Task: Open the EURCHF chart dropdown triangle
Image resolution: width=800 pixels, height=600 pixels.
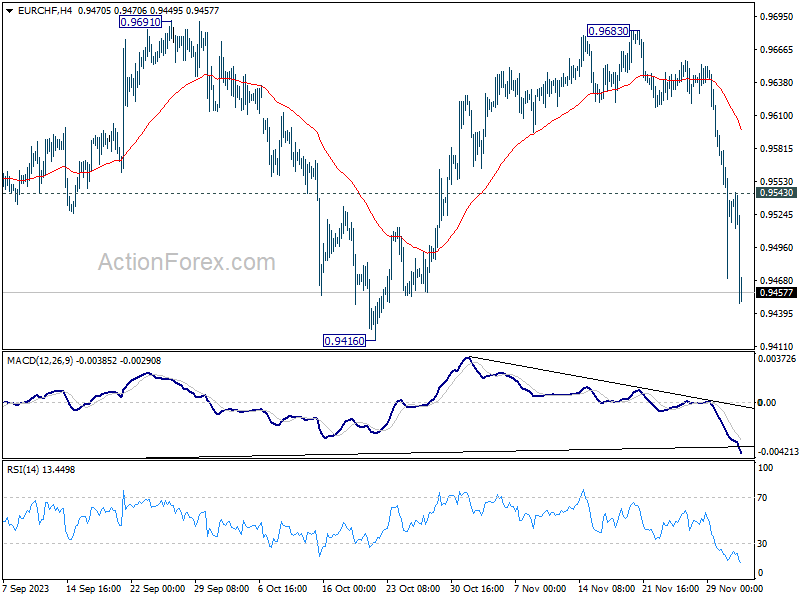Action: point(10,11)
